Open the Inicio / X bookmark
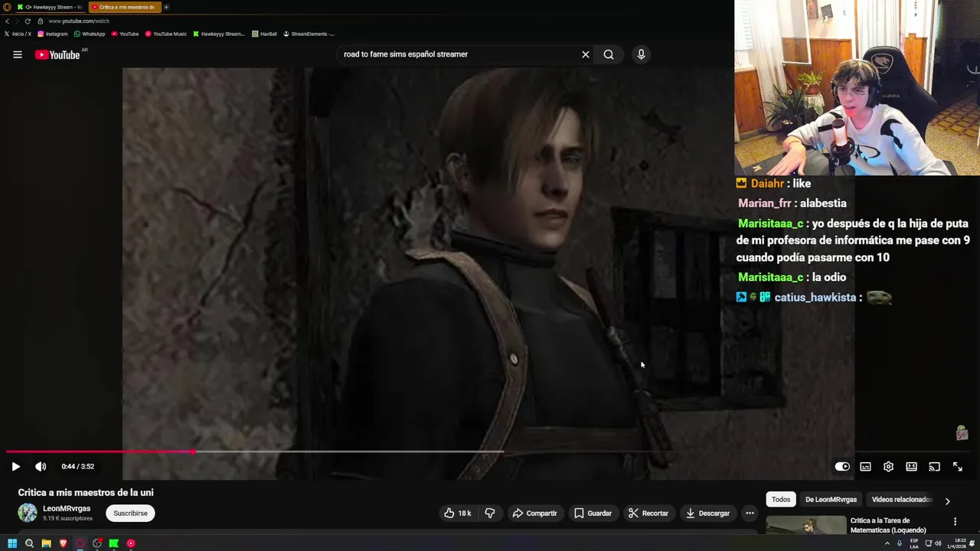Viewport: 980px width, 551px height. [x=18, y=34]
